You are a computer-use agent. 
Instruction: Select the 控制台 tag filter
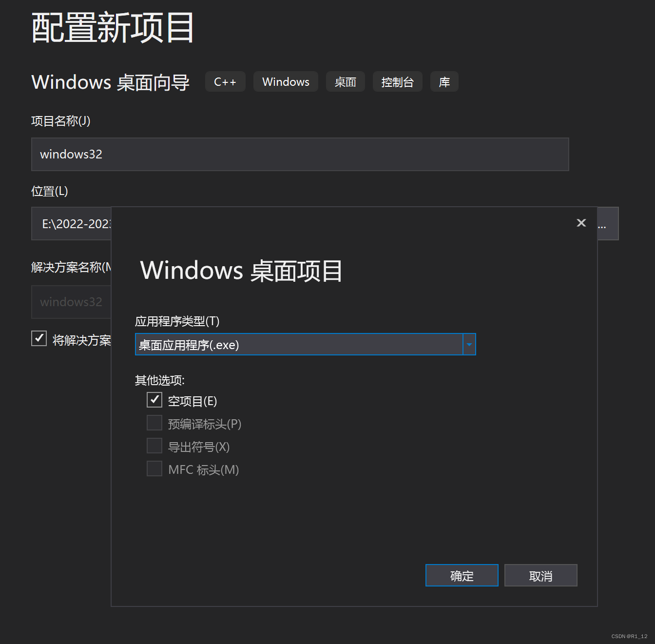[x=397, y=81]
